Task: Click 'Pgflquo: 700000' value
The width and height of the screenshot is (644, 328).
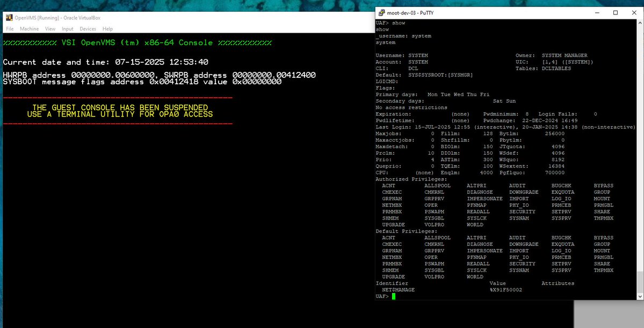Action: (532, 173)
